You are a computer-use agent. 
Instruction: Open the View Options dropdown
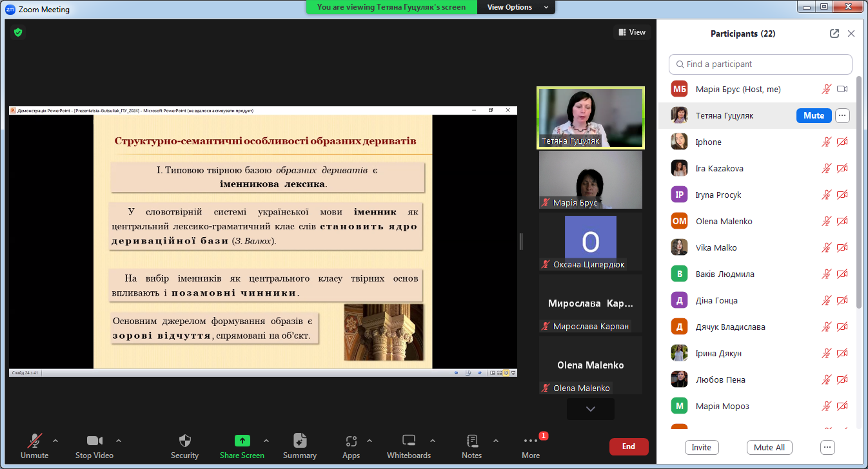pos(517,7)
